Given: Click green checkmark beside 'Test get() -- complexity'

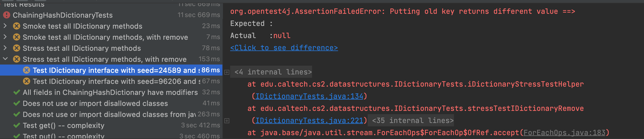Looking at the screenshot, I should (x=17, y=125).
